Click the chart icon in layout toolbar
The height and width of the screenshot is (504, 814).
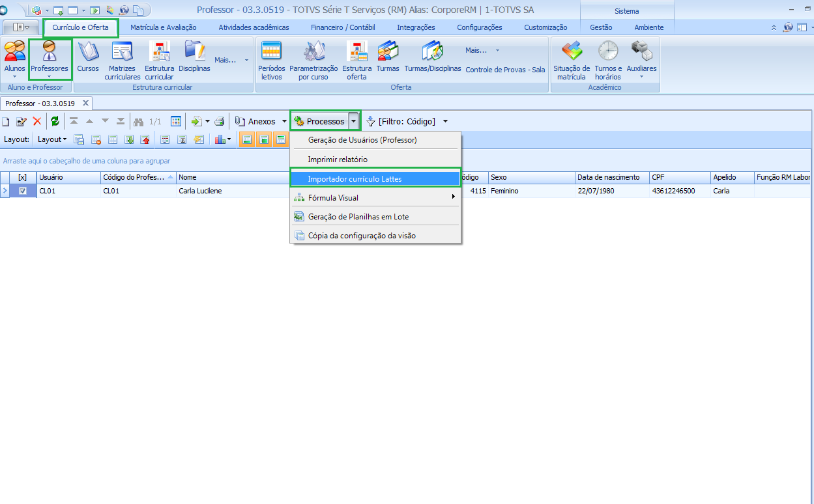[220, 139]
